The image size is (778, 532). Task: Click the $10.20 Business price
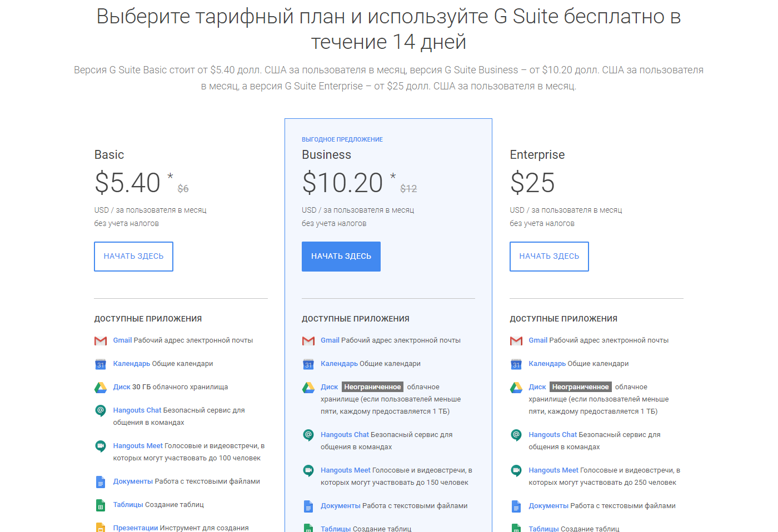(x=342, y=183)
